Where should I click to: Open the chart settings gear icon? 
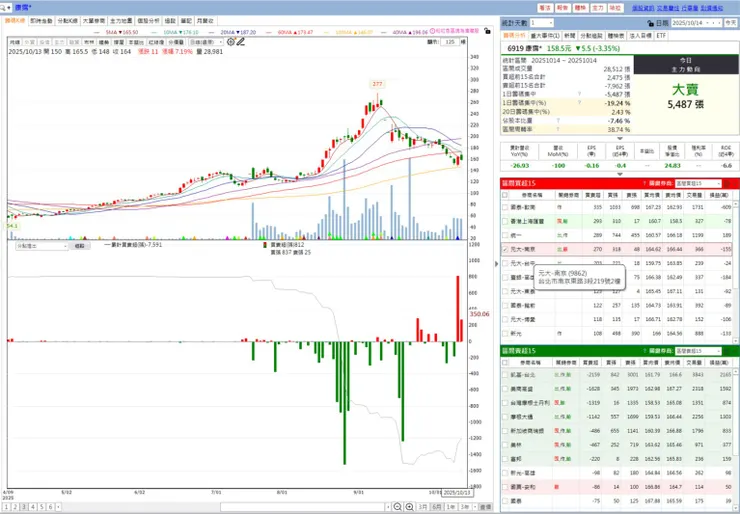230,42
